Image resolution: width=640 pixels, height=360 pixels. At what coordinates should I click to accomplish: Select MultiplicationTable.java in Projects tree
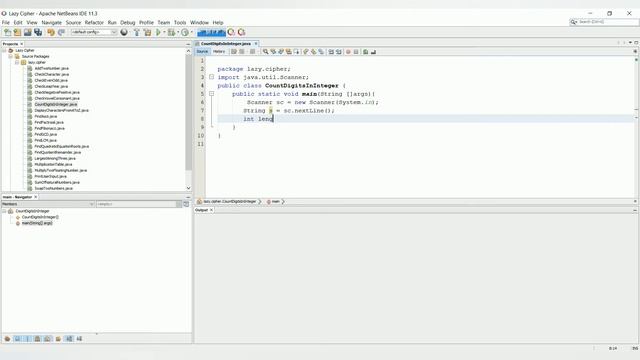click(x=53, y=164)
